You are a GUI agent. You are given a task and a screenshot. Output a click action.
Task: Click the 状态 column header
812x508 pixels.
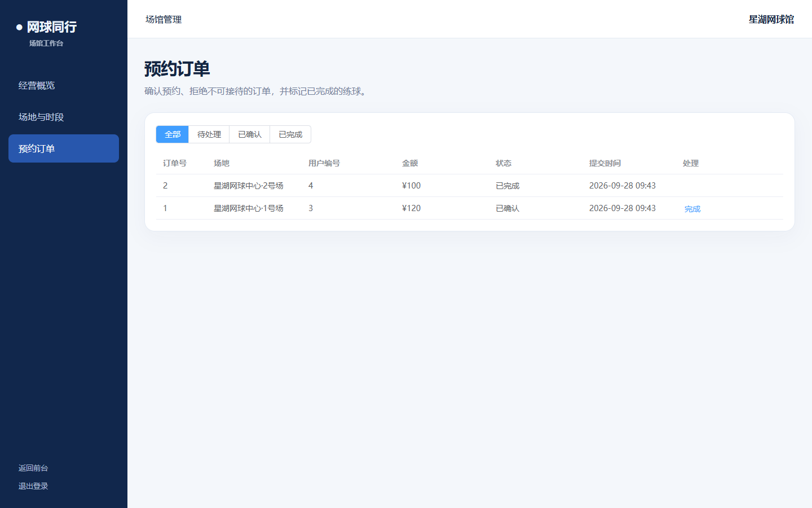(504, 163)
